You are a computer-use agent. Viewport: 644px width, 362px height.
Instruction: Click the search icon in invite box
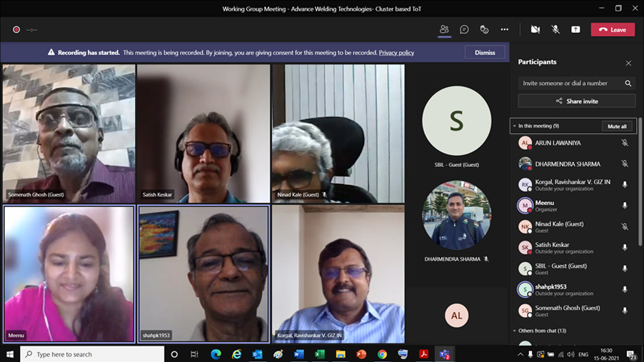coord(628,84)
